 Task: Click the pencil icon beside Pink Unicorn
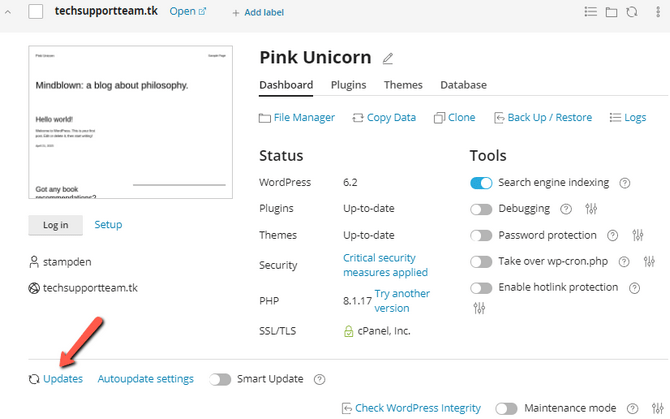(x=388, y=59)
